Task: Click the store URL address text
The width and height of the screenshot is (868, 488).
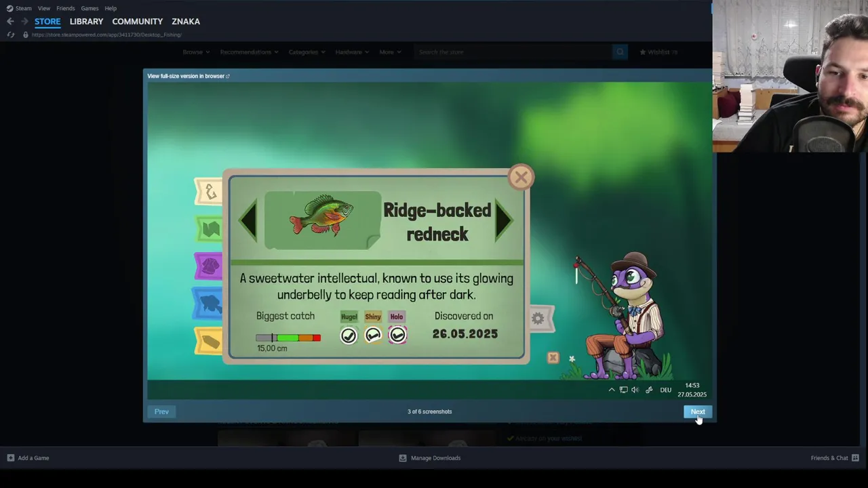Action: [x=106, y=35]
